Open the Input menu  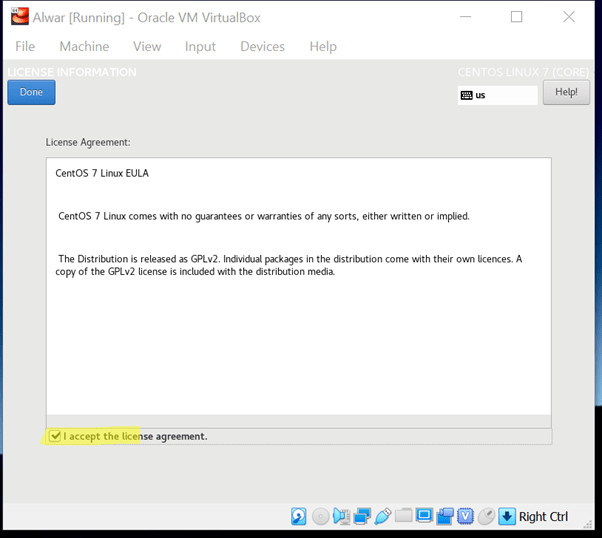tap(200, 46)
